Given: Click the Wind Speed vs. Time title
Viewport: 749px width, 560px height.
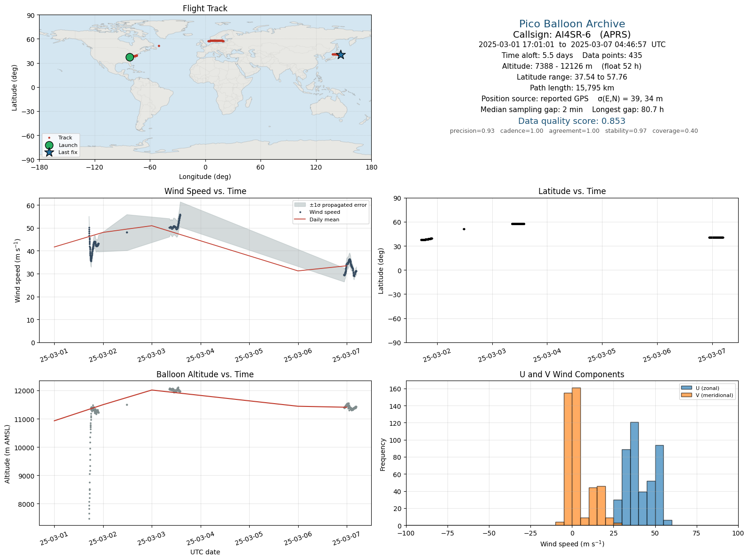Looking at the screenshot, I should coord(205,191).
